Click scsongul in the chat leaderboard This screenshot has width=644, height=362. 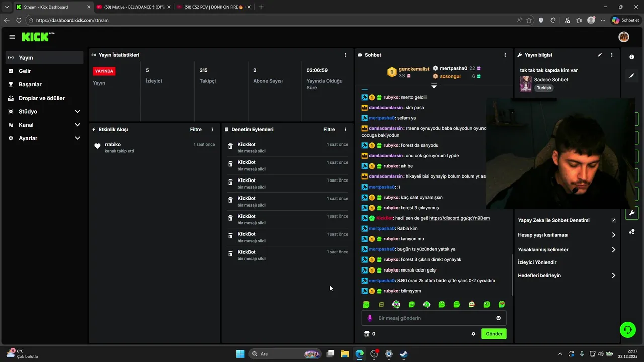(x=450, y=76)
